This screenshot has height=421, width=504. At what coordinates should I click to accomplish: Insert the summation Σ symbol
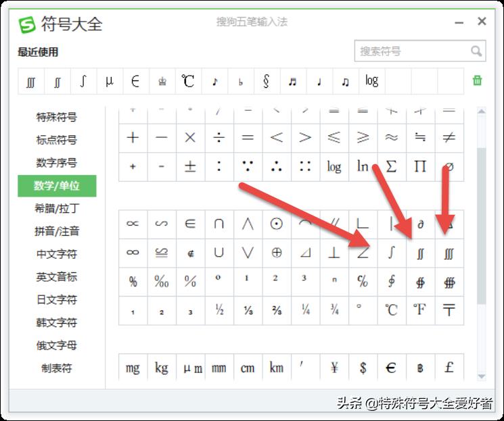coord(391,166)
